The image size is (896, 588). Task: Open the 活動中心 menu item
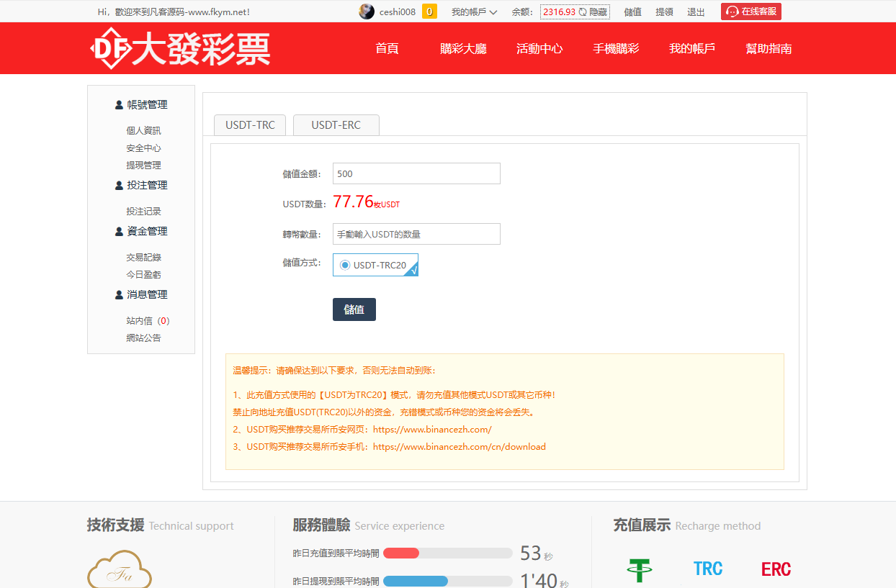[x=539, y=48]
